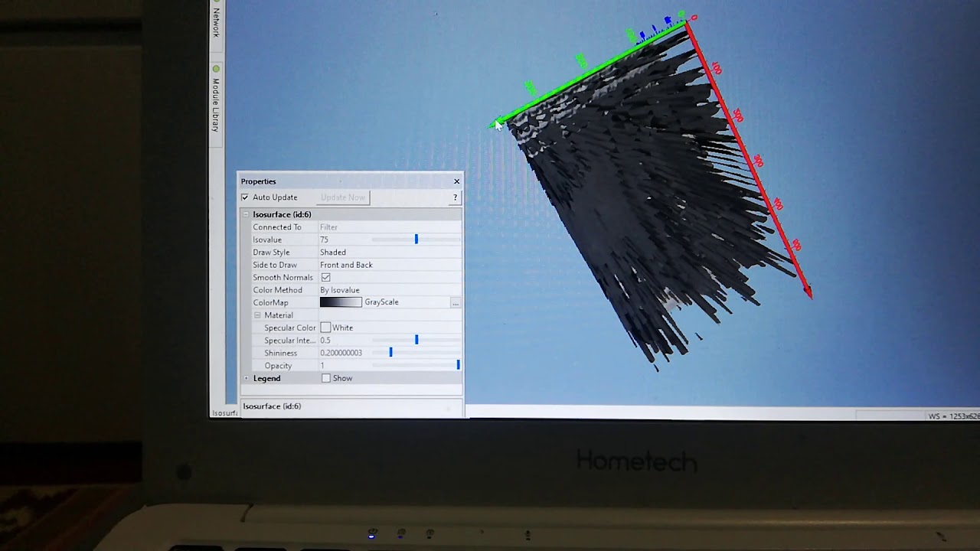The height and width of the screenshot is (551, 980).
Task: Expand the Legend section
Action: coord(246,378)
